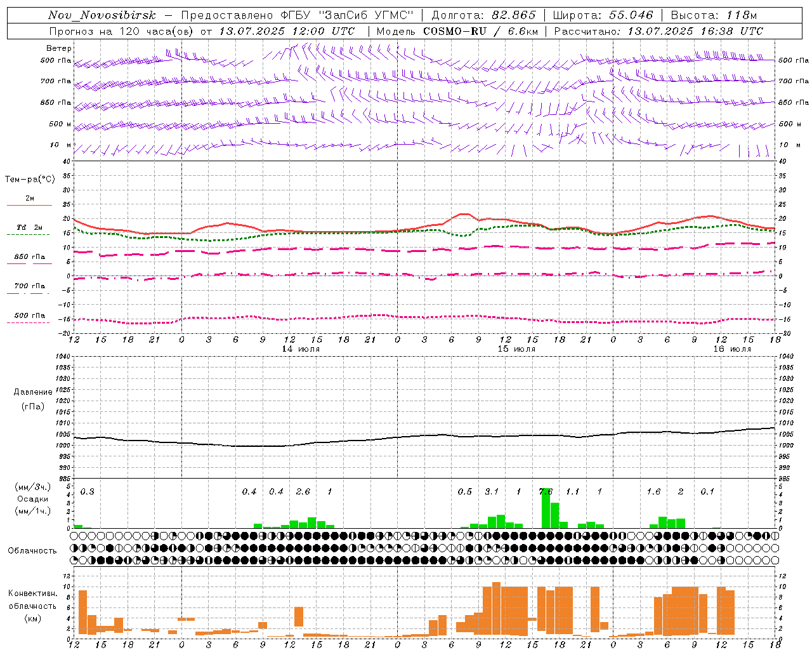
Task: Click the 0.3 precipitation total value
Action: 87,492
